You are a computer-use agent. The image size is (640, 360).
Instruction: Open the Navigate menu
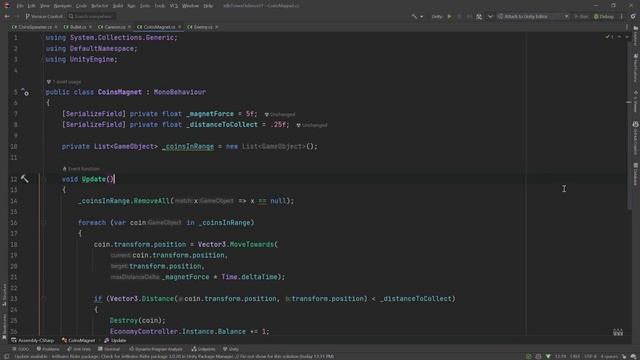click(62, 6)
